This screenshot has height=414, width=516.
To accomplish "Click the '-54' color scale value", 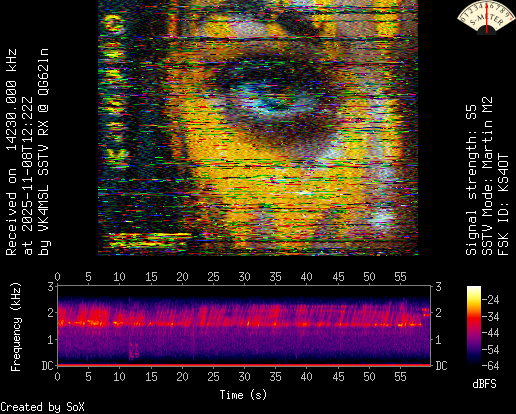I will coord(491,350).
